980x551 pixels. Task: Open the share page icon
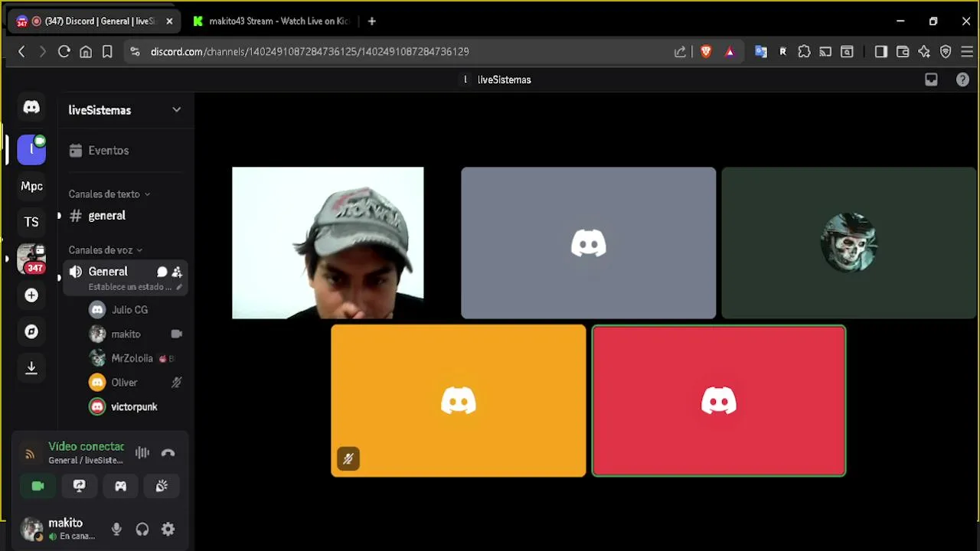coord(680,51)
